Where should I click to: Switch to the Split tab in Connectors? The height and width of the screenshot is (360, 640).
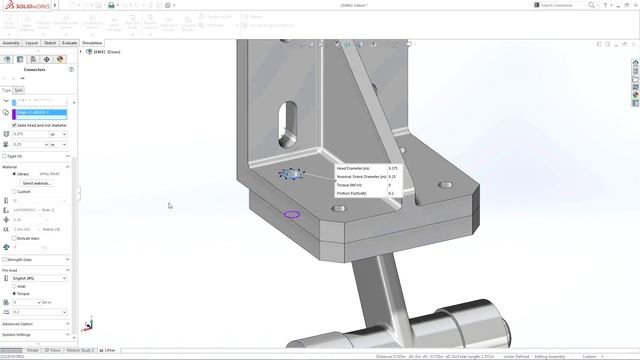point(19,90)
